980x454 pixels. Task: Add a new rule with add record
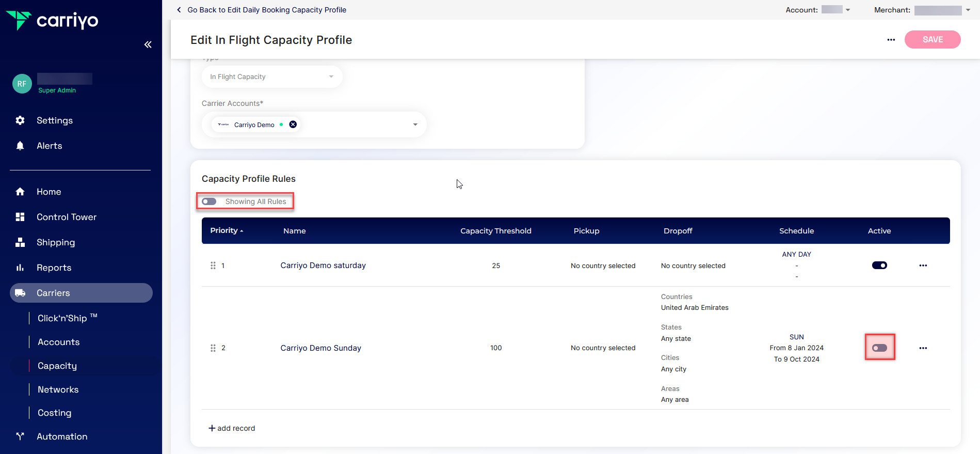pos(232,428)
